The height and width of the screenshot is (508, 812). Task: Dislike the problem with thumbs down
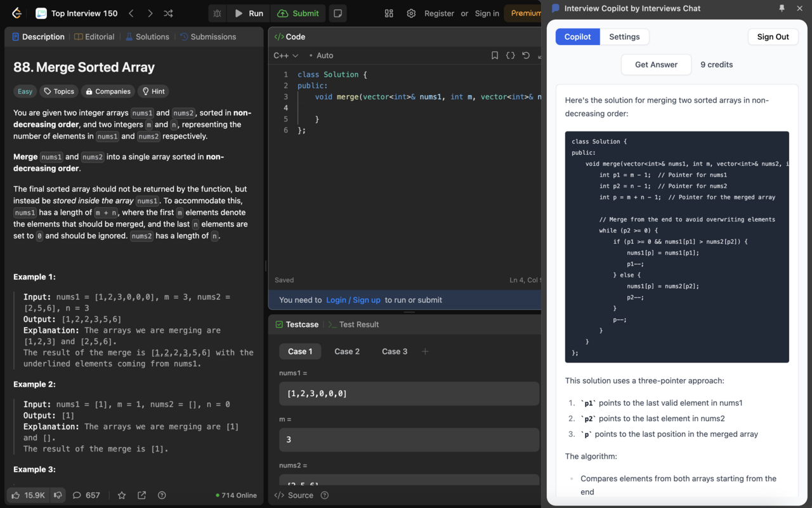(x=58, y=495)
